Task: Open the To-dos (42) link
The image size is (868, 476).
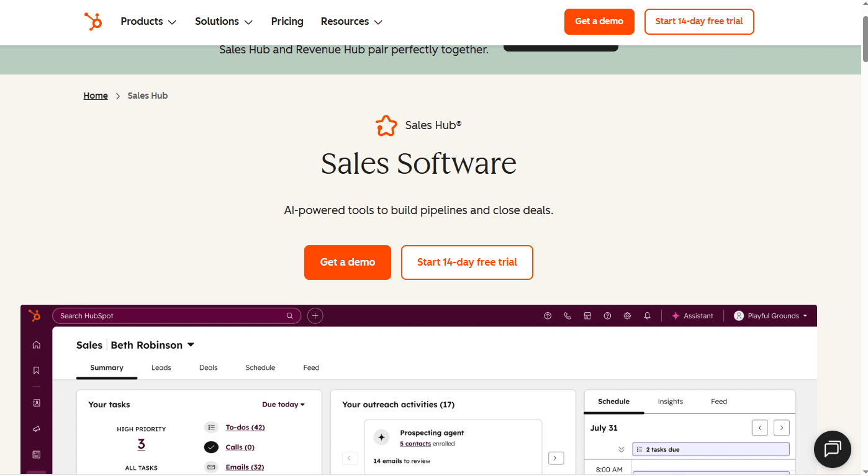Action: click(245, 427)
